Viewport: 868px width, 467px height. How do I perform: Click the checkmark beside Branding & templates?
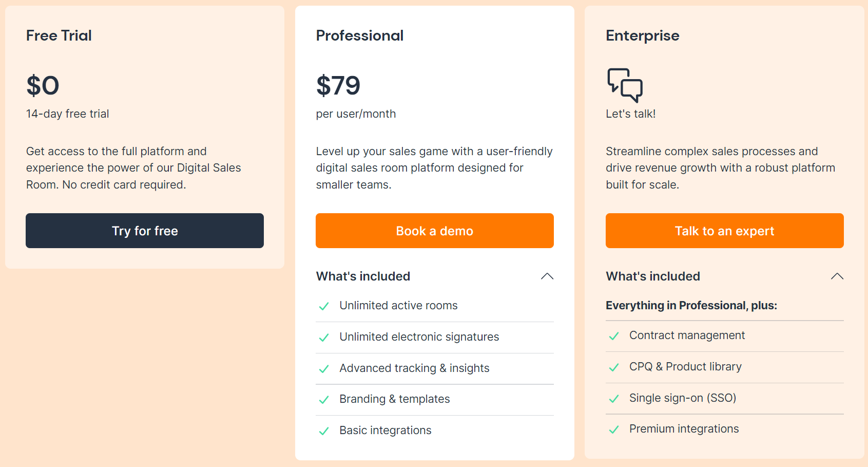click(x=324, y=400)
